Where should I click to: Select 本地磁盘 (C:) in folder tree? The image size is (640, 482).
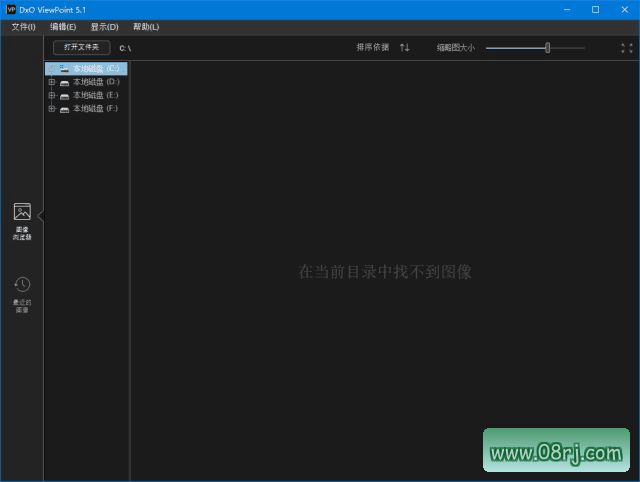(96, 69)
